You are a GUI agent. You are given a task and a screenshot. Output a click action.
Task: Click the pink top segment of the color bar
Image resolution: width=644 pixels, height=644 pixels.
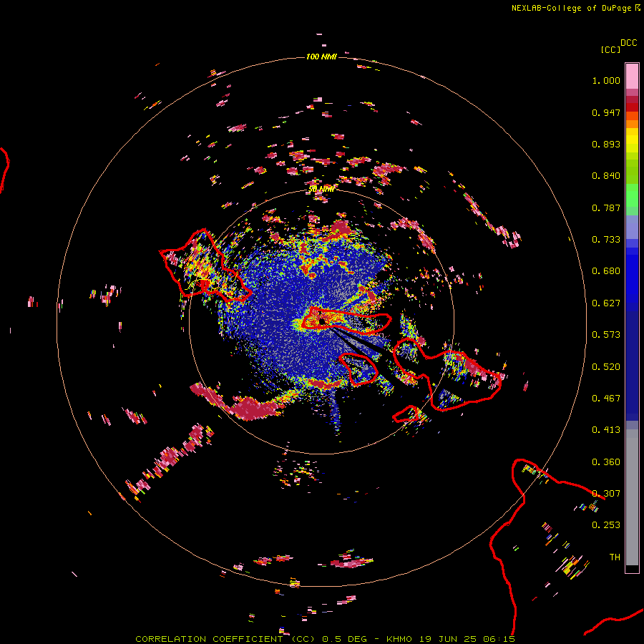pos(632,76)
